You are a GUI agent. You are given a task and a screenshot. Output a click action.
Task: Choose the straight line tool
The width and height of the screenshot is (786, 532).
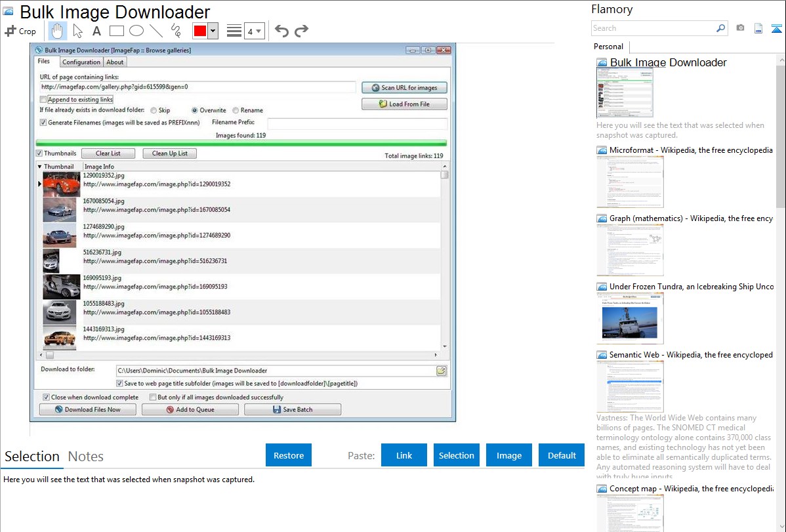pos(156,31)
